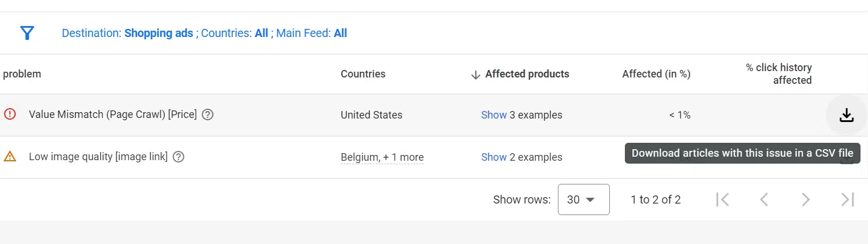Viewport: 868px width, 244px height.
Task: Show 3 examples for Value Mismatch
Action: point(494,115)
